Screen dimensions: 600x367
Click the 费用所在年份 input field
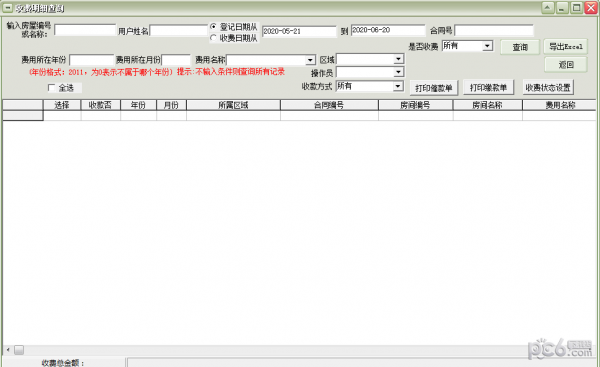(x=92, y=60)
